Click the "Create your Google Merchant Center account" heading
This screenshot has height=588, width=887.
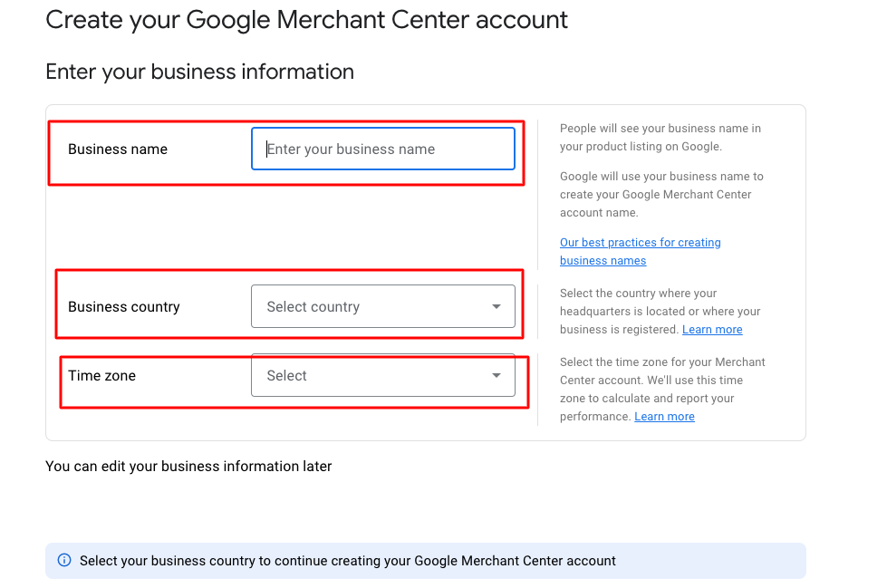(306, 20)
